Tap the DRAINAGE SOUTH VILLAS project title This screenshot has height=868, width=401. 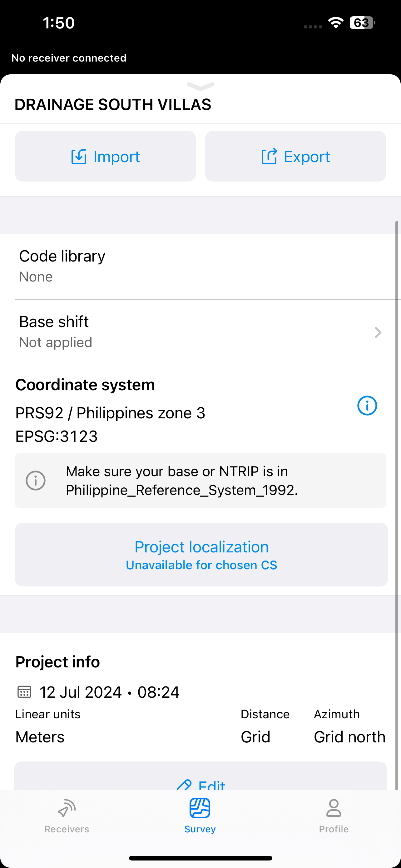113,104
